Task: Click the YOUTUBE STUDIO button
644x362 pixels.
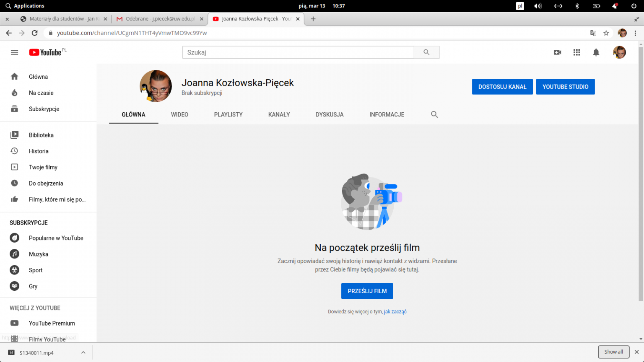Action: pos(565,87)
